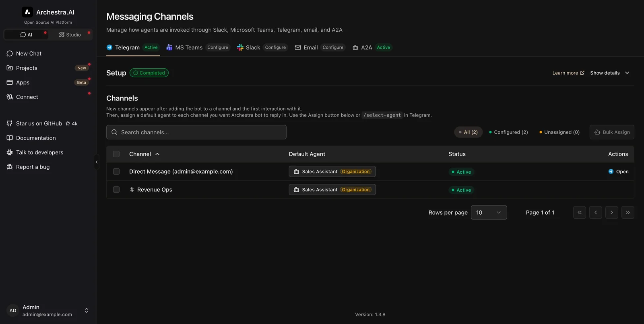This screenshot has height=324, width=644.
Task: Open the Learn more link
Action: [568, 73]
